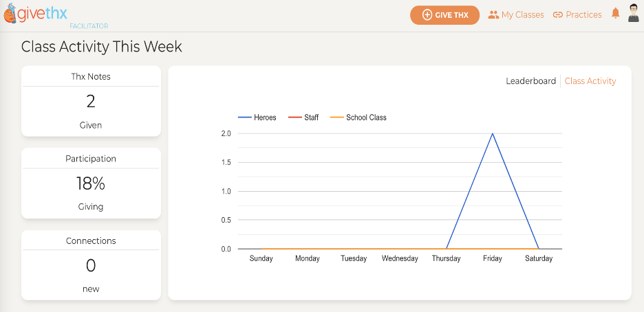Switch to the Leaderboard tab

pyautogui.click(x=530, y=81)
